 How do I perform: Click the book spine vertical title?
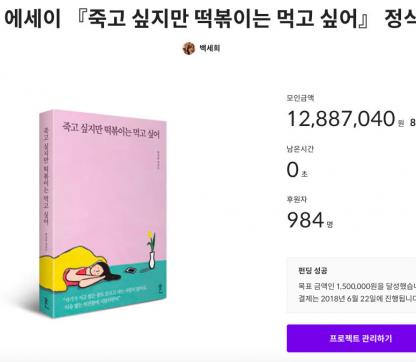pos(45,175)
